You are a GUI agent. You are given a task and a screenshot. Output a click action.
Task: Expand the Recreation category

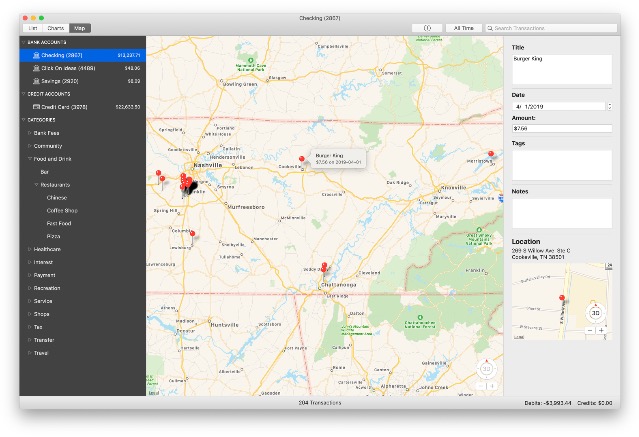coord(30,288)
